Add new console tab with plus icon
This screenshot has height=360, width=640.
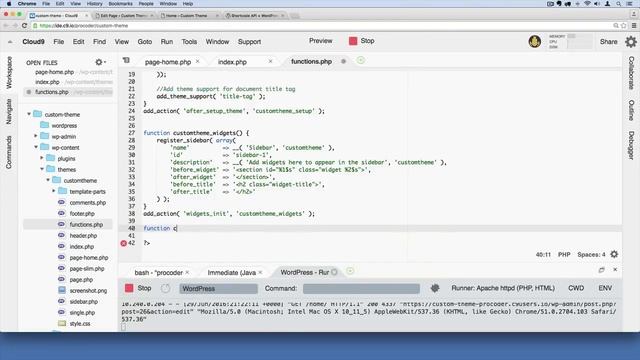click(350, 271)
